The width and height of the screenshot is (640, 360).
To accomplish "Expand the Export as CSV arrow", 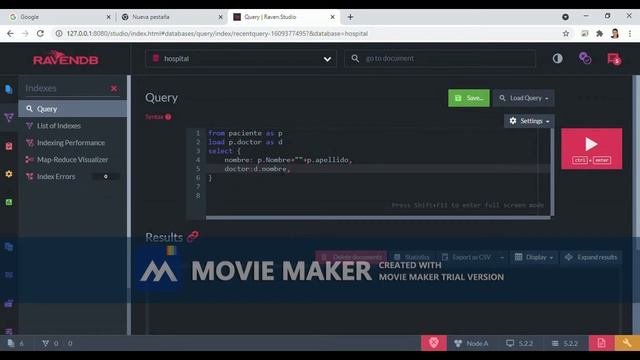I will (502, 257).
